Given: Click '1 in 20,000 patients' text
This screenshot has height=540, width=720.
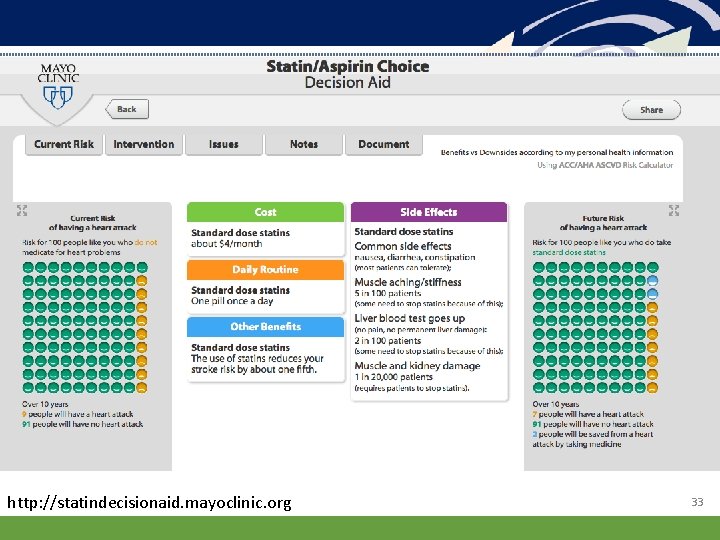Looking at the screenshot, I should pyautogui.click(x=393, y=377).
